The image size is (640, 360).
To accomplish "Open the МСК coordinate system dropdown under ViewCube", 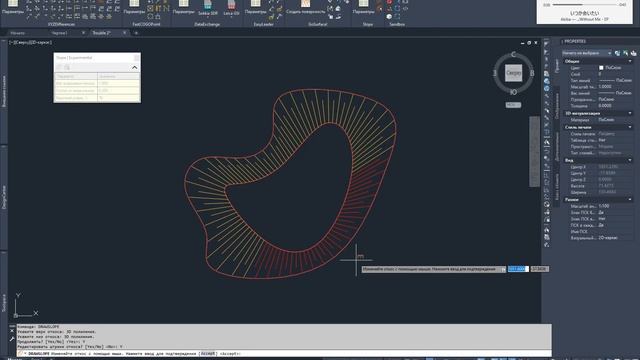I will [x=513, y=105].
